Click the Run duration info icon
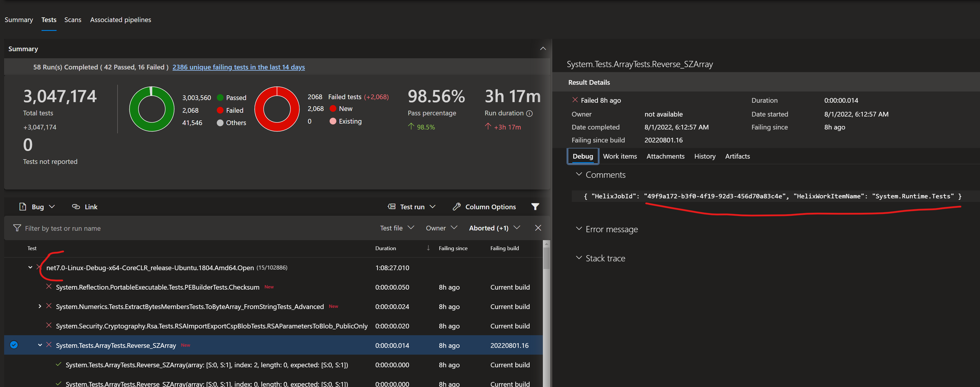 529,113
